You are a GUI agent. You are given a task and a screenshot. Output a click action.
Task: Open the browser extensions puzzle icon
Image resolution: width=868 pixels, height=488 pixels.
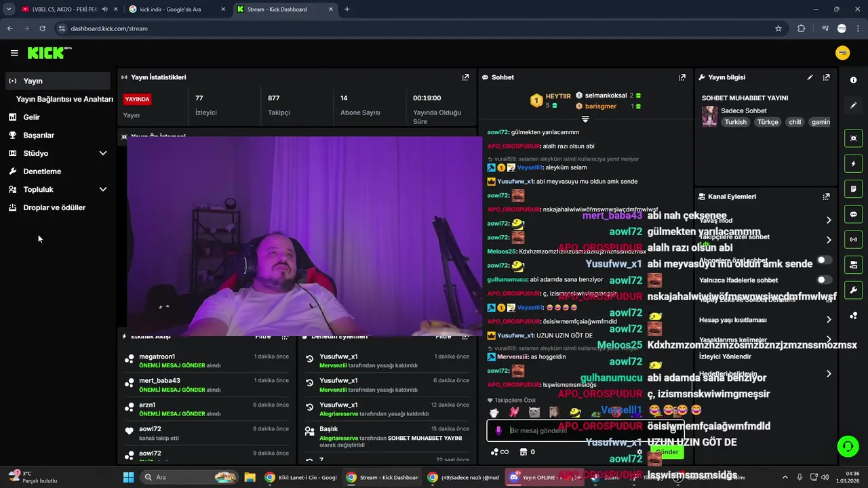click(x=802, y=28)
